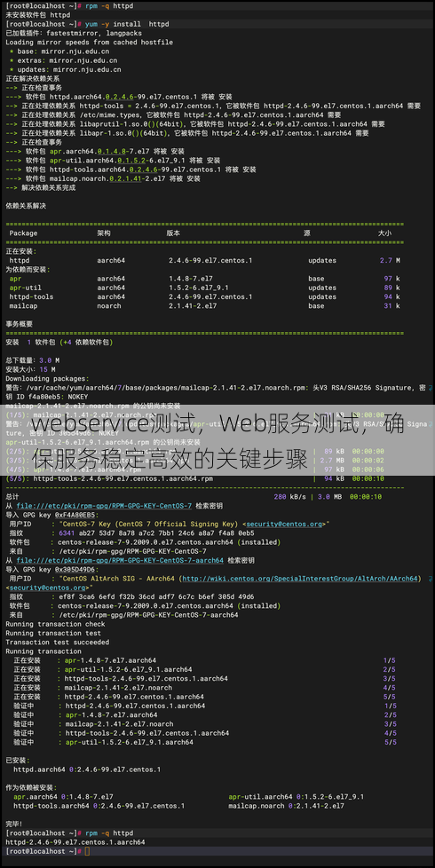Click the 'Running transaction test' line
This screenshot has height=868, width=435.
click(53, 634)
